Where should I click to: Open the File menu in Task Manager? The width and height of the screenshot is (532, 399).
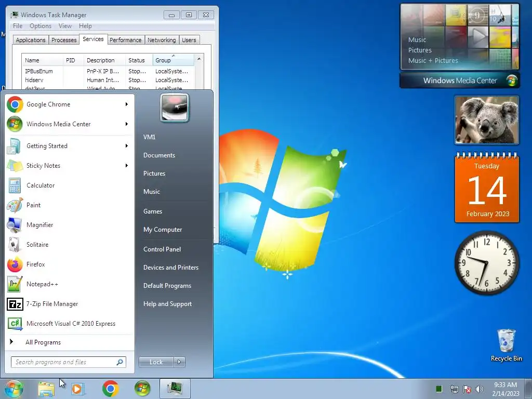(18, 26)
